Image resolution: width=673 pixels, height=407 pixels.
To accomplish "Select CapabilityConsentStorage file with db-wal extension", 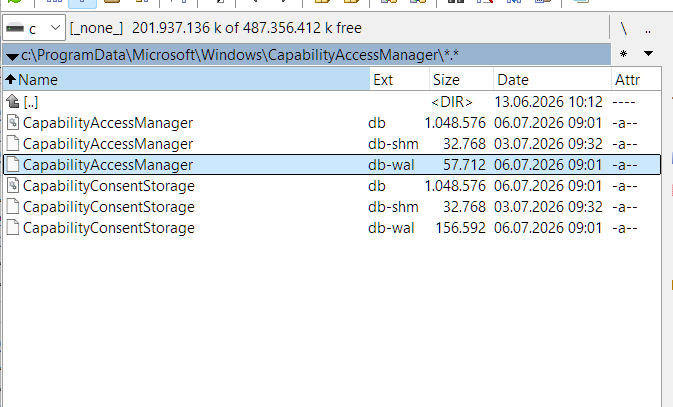I will coord(109,228).
